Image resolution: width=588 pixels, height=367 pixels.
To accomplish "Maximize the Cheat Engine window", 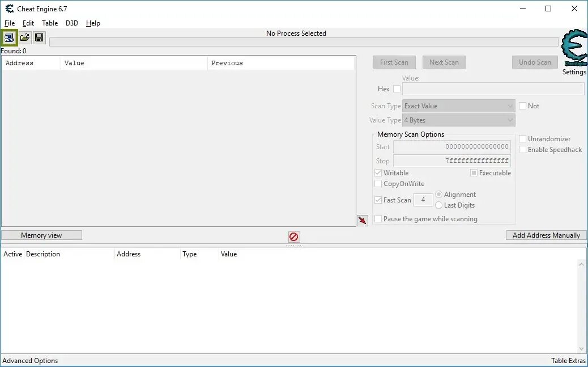I will [548, 9].
